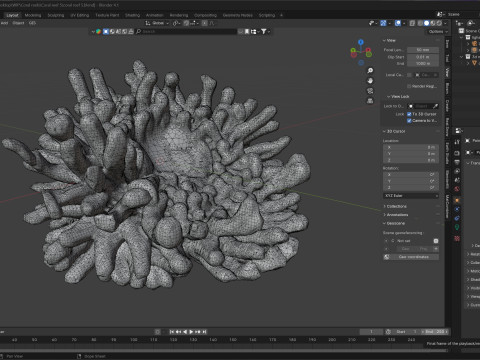Jump to timeline end frame

204,332
